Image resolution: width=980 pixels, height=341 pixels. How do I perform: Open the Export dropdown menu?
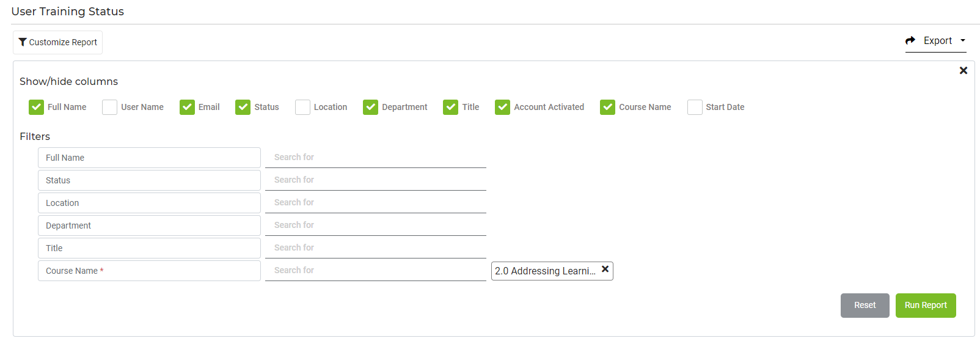[x=935, y=41]
